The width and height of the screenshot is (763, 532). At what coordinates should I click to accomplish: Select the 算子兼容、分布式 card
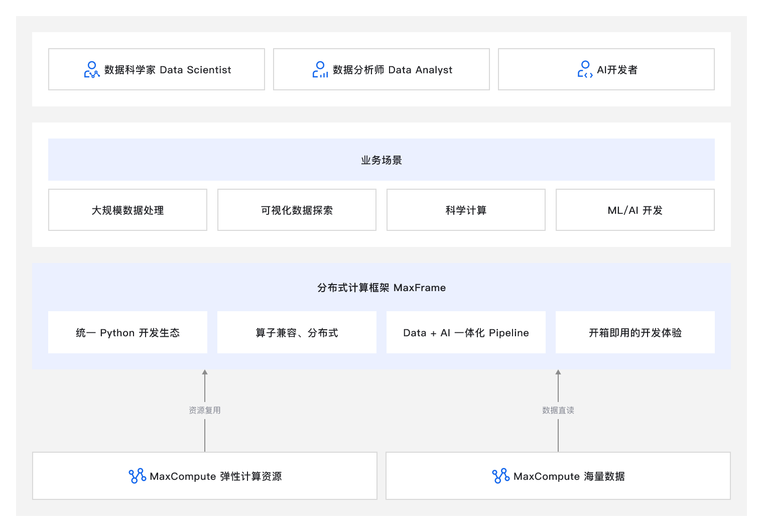coord(297,332)
